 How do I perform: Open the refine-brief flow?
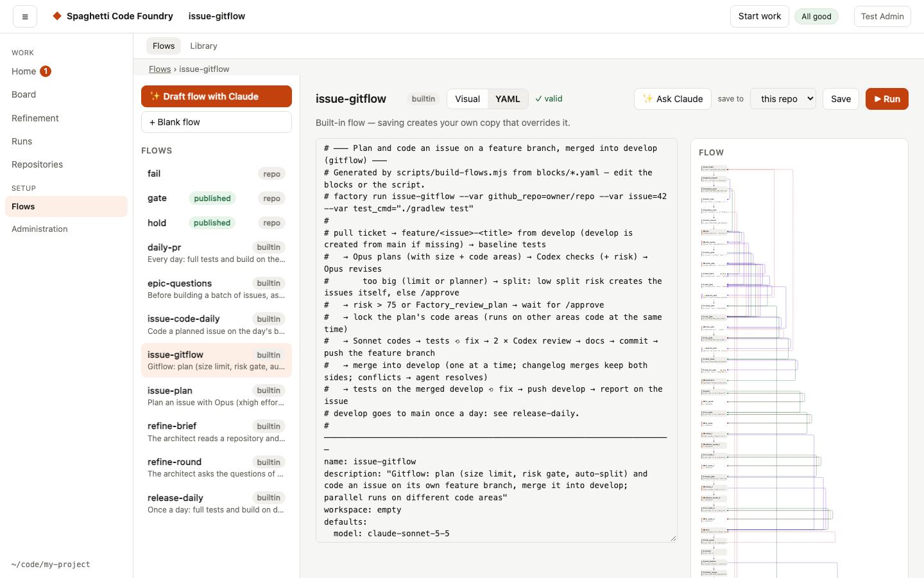tap(216, 432)
